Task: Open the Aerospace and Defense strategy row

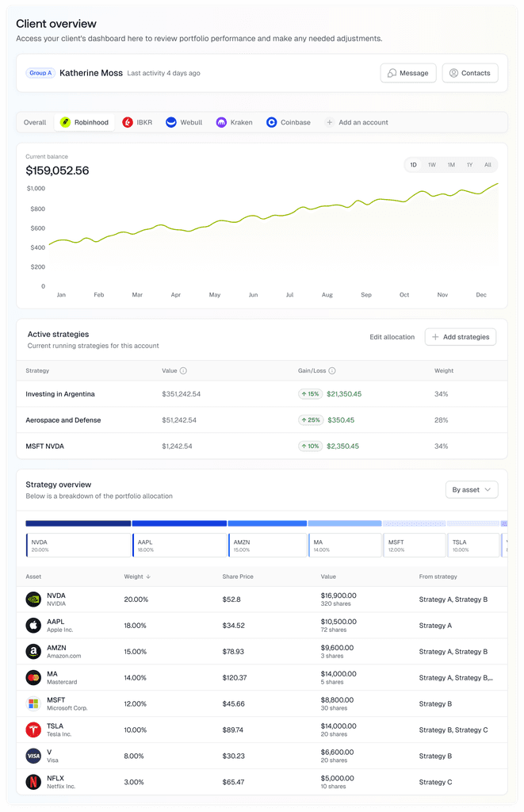Action: (x=262, y=420)
